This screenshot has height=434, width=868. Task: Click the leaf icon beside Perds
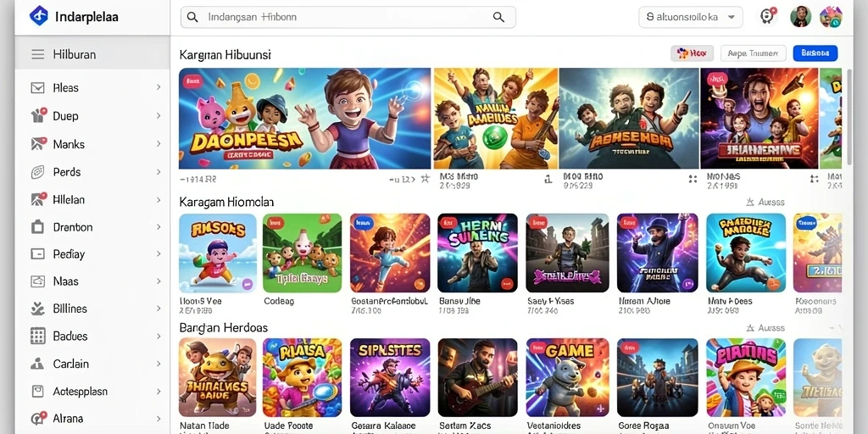pos(37,171)
